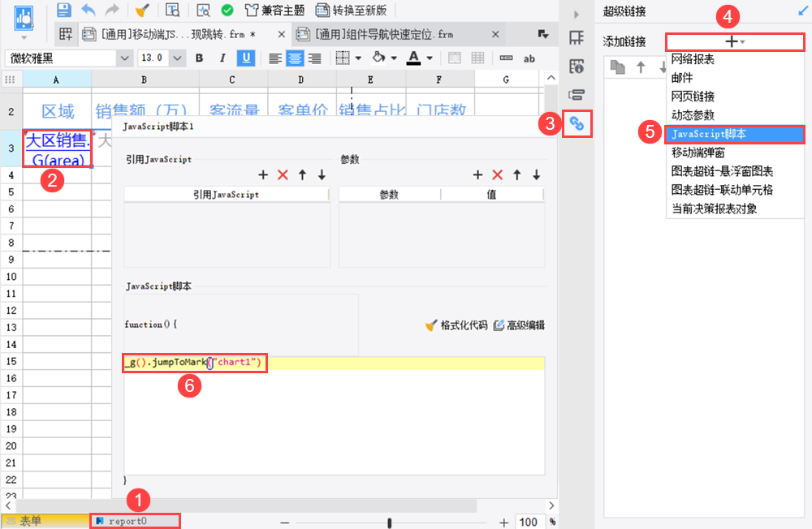Open the template preview icon
The height and width of the screenshot is (529, 812).
tap(172, 10)
